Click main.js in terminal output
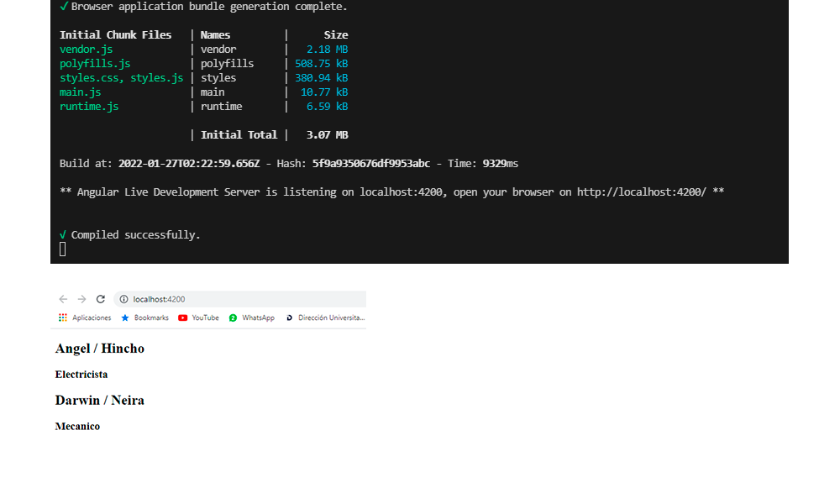The width and height of the screenshot is (840, 504). pyautogui.click(x=81, y=92)
